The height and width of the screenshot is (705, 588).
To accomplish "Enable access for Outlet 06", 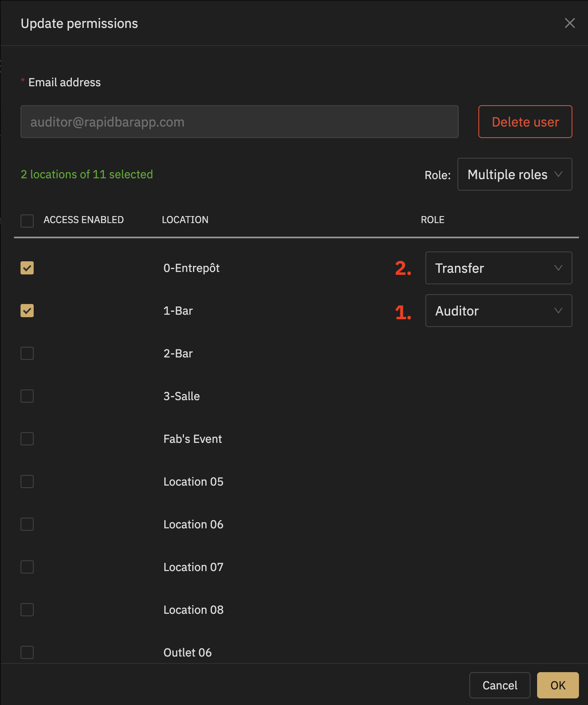I will 27,652.
